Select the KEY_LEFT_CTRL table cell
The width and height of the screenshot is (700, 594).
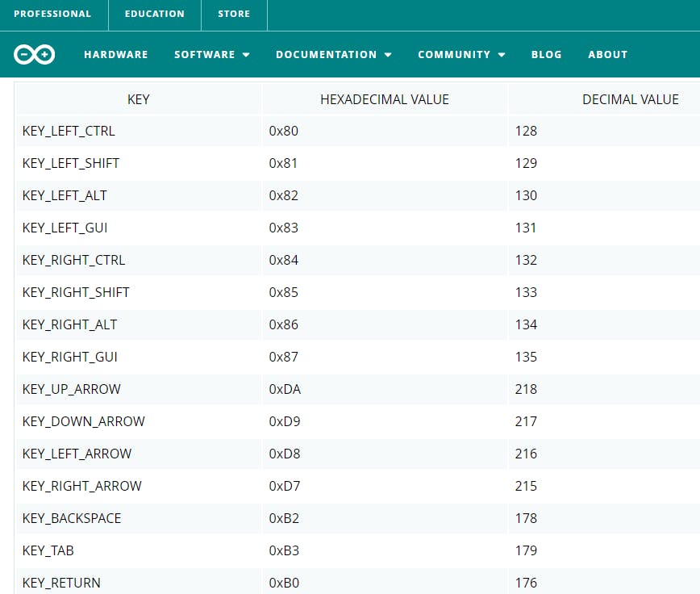(69, 131)
